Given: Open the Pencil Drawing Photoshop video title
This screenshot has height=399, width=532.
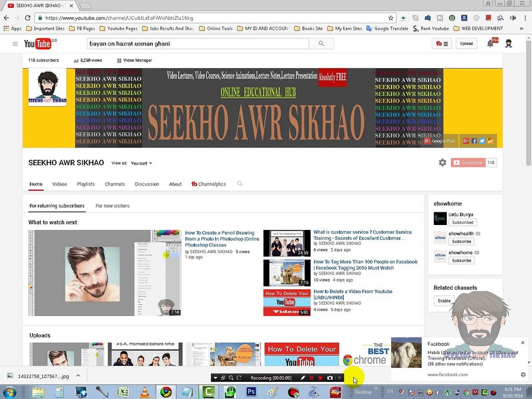Looking at the screenshot, I should point(222,239).
